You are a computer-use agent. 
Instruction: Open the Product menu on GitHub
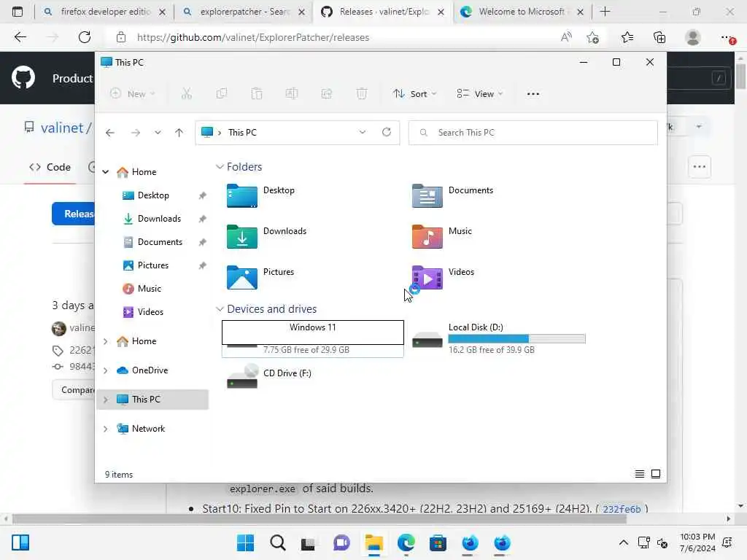point(72,78)
